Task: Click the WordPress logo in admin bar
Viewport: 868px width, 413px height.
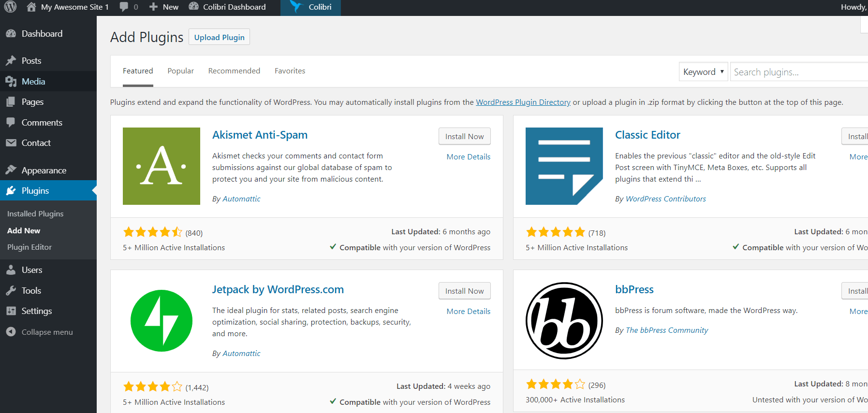Action: pyautogui.click(x=10, y=7)
